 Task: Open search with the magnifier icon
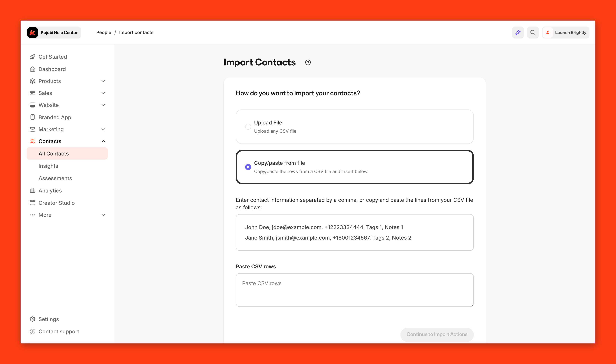pyautogui.click(x=533, y=32)
